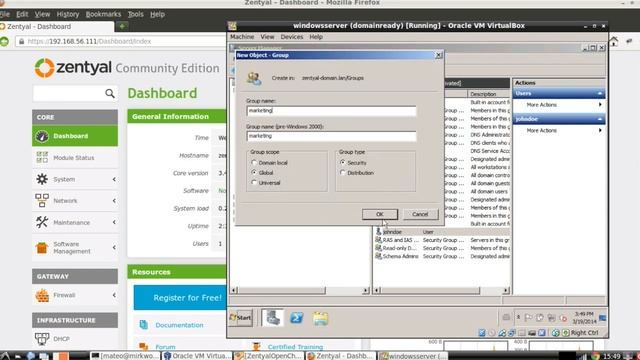This screenshot has height=360, width=640.
Task: Open VirtualBox Devices menu
Action: pyautogui.click(x=292, y=37)
